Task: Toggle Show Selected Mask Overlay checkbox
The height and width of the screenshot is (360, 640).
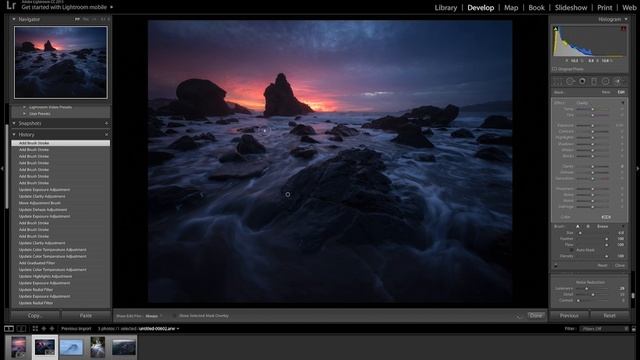Action: coord(175,316)
